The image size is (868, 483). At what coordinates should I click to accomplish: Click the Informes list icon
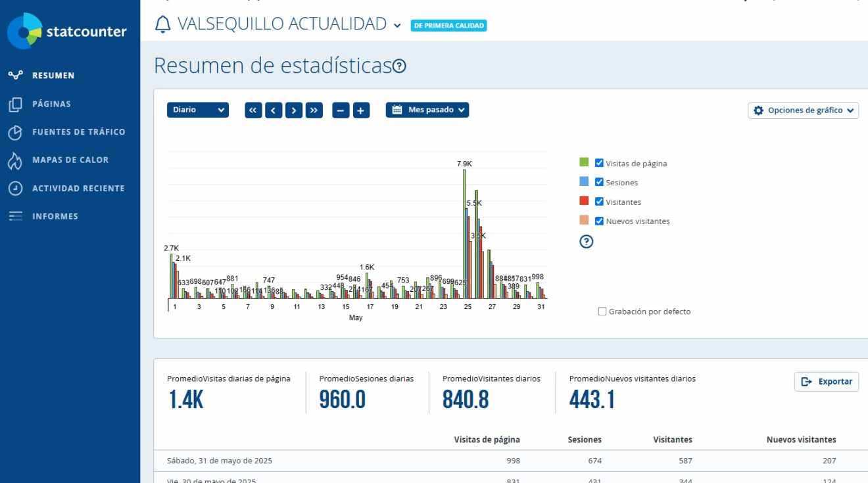click(x=16, y=216)
